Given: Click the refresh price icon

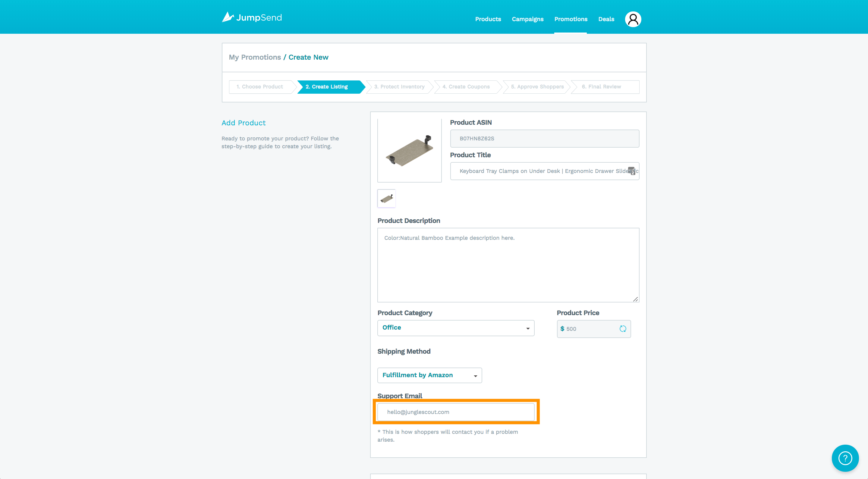Looking at the screenshot, I should point(623,329).
